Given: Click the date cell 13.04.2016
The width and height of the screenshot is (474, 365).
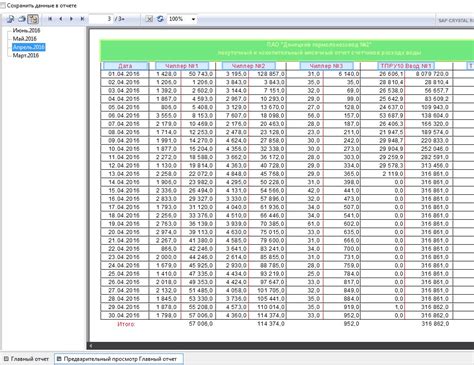Looking at the screenshot, I should click(x=124, y=174).
